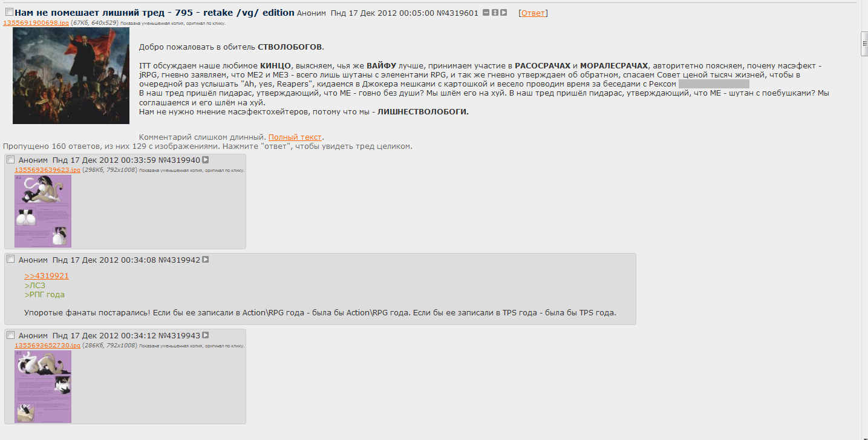Tick the checkbox of the opening thread post
The height and width of the screenshot is (440, 868).
[x=9, y=12]
